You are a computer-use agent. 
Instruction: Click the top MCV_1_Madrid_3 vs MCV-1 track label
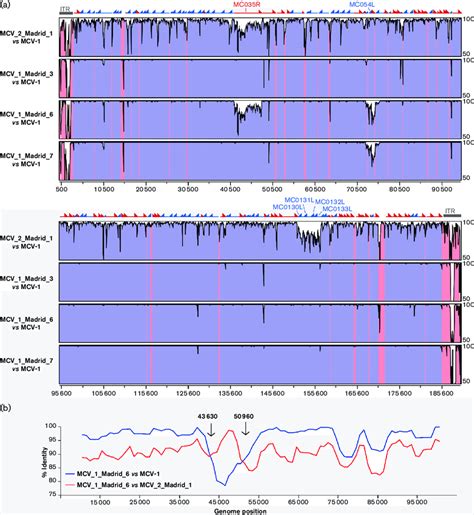(x=26, y=78)
